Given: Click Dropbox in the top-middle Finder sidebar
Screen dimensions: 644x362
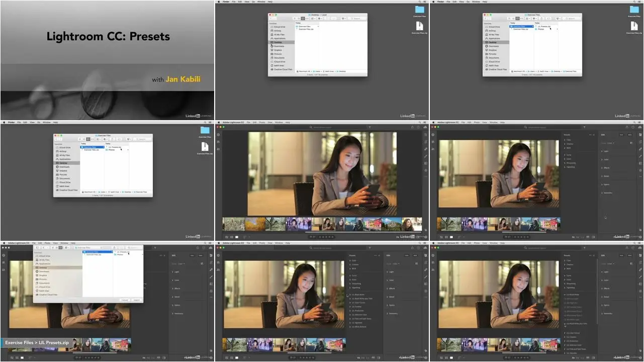Looking at the screenshot, I should (278, 50).
